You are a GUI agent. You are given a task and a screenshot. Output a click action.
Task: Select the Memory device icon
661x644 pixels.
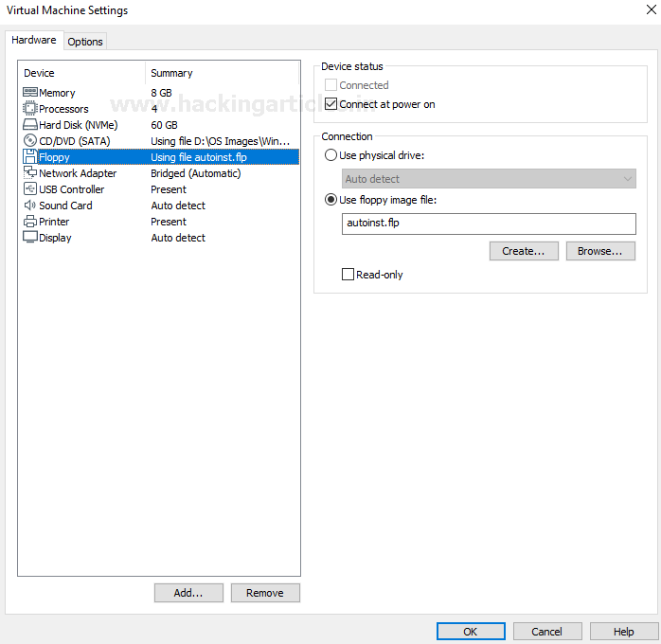pos(30,93)
